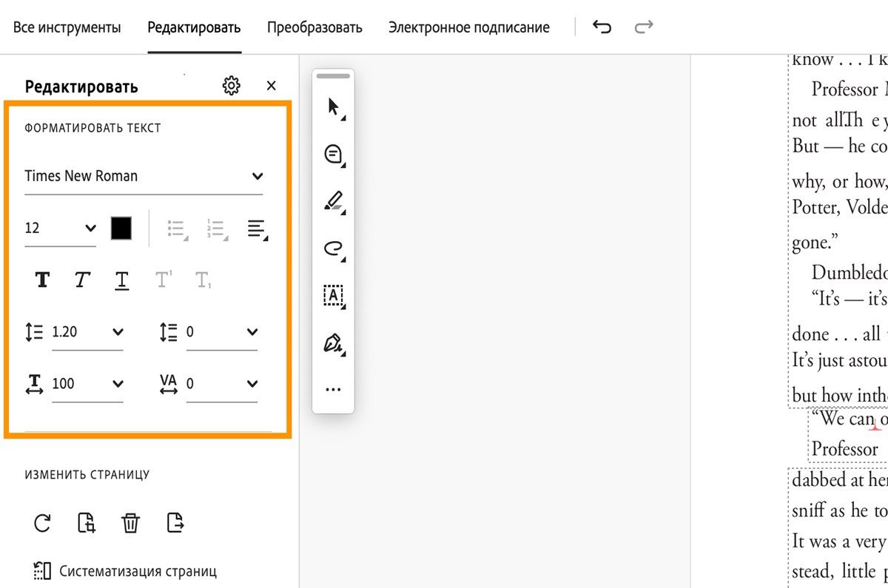Select the signature pen tool

tap(334, 343)
